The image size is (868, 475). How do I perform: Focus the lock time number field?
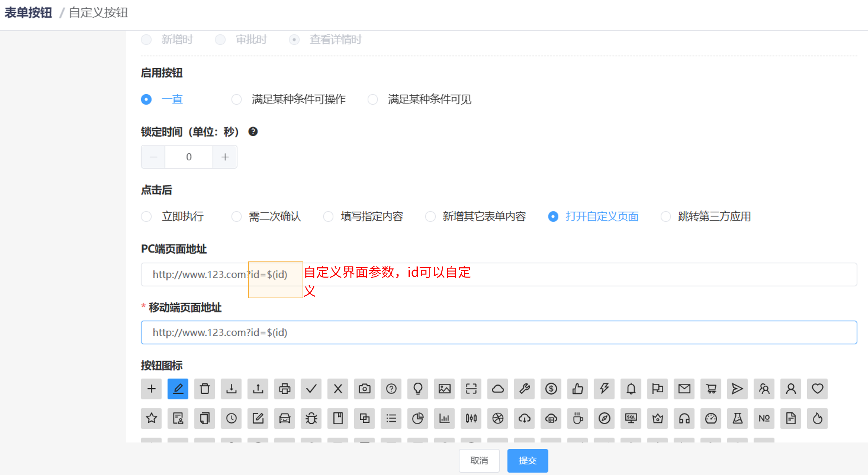click(189, 157)
